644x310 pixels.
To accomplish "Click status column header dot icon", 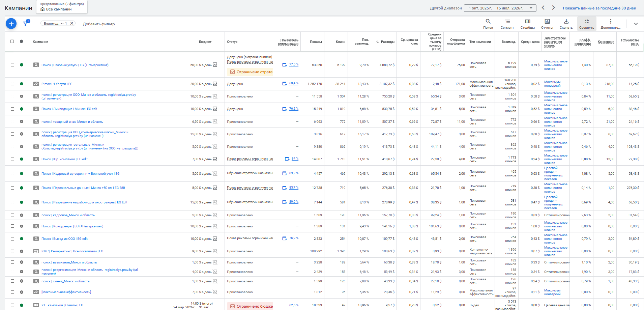I will pos(22,41).
